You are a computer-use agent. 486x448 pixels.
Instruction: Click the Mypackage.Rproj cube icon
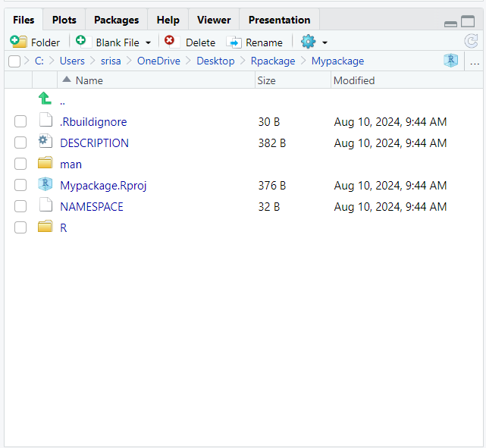(45, 183)
